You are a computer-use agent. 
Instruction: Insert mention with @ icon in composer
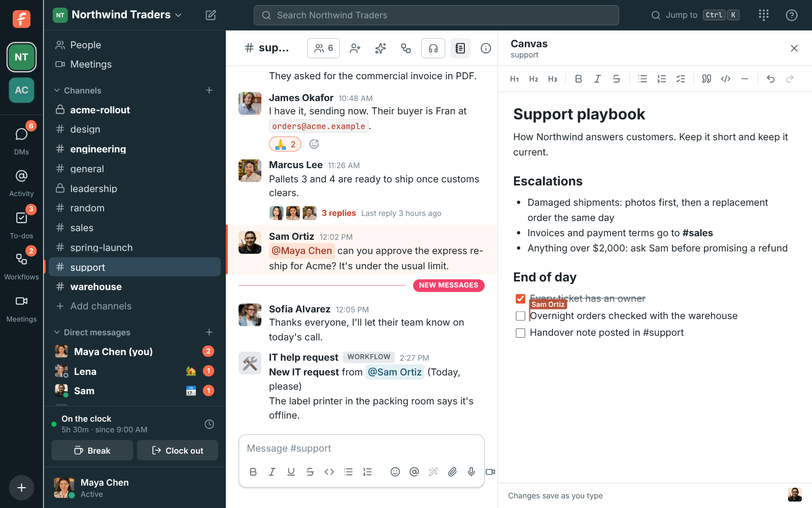pos(414,472)
